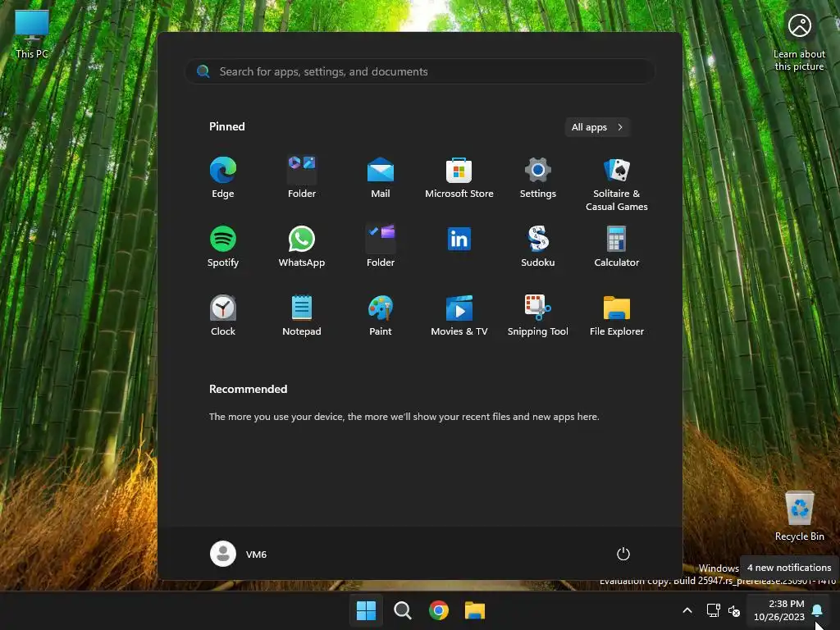Open notifications bell icon
This screenshot has height=630, width=840.
pyautogui.click(x=818, y=610)
